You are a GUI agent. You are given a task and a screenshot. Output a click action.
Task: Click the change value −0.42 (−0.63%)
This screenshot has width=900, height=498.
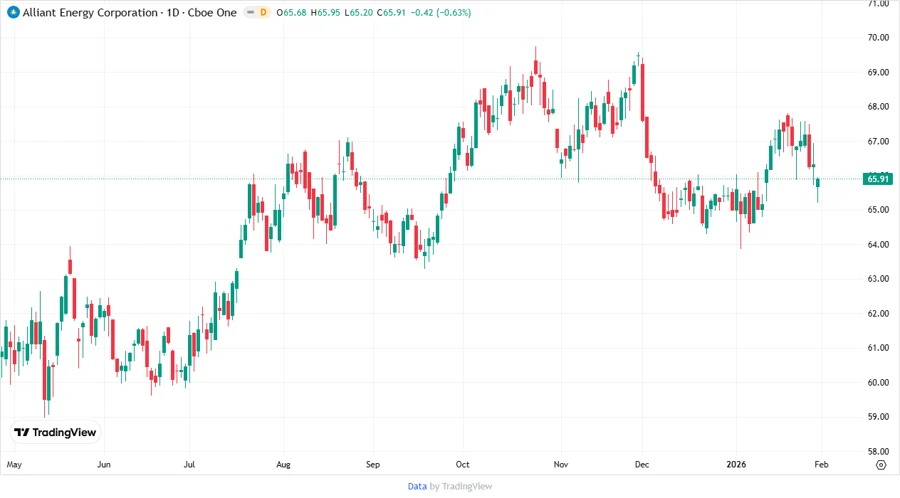[x=441, y=12]
